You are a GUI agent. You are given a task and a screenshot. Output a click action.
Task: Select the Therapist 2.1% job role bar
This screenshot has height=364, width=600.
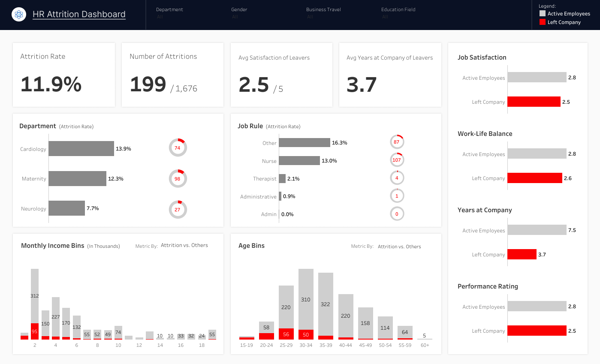[x=282, y=178]
